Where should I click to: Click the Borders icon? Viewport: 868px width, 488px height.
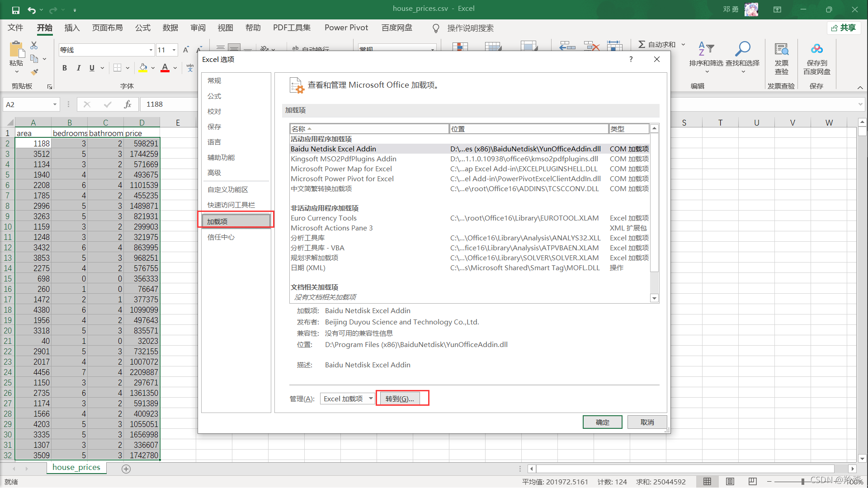[117, 68]
